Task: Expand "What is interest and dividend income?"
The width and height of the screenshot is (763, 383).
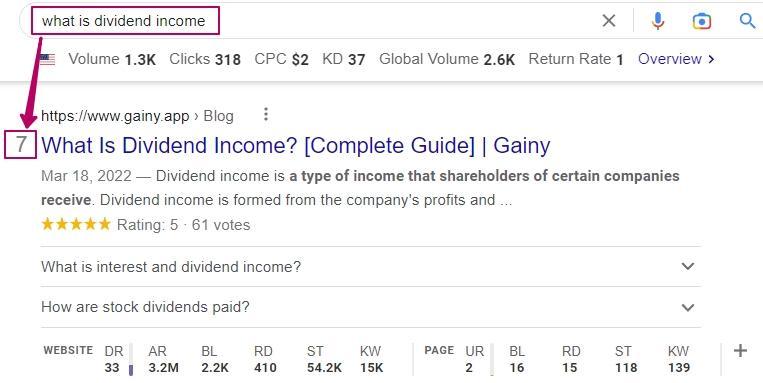Action: click(371, 267)
